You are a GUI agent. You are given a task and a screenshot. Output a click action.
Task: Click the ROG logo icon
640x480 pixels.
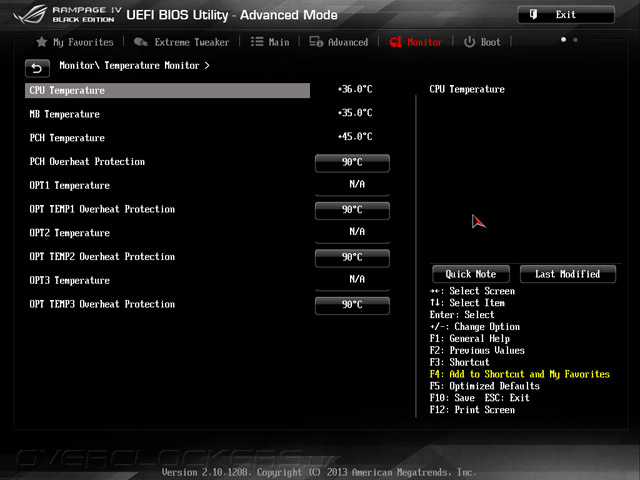(x=30, y=14)
